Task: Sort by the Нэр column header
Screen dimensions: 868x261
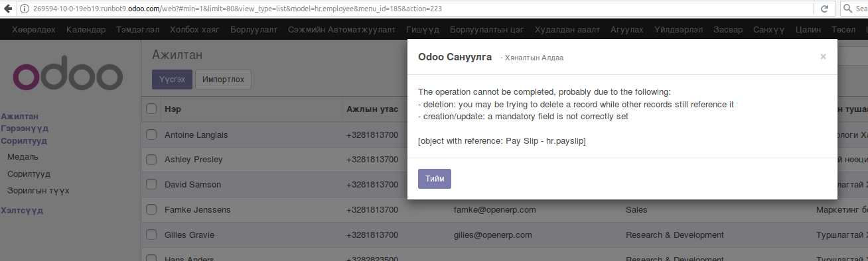Action: coord(173,109)
